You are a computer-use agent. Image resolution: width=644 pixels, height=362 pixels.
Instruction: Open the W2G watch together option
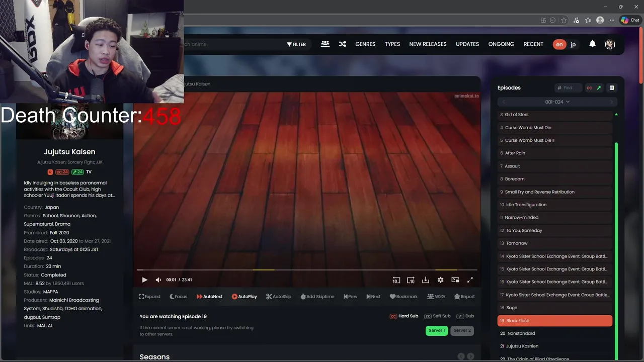pos(436,297)
